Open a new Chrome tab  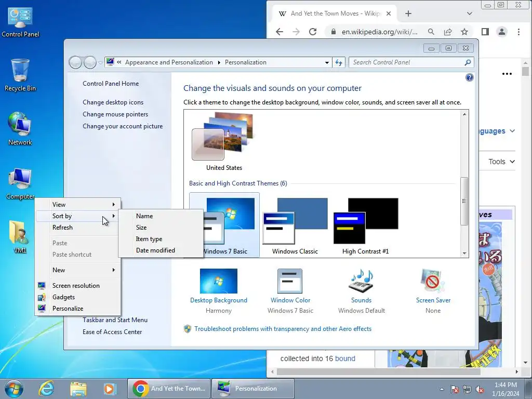pos(408,14)
